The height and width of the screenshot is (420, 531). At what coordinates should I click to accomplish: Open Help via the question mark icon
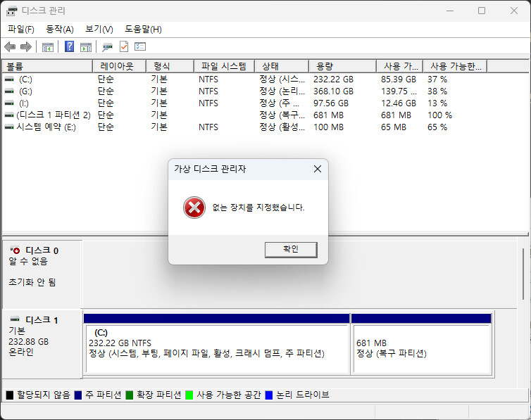70,46
